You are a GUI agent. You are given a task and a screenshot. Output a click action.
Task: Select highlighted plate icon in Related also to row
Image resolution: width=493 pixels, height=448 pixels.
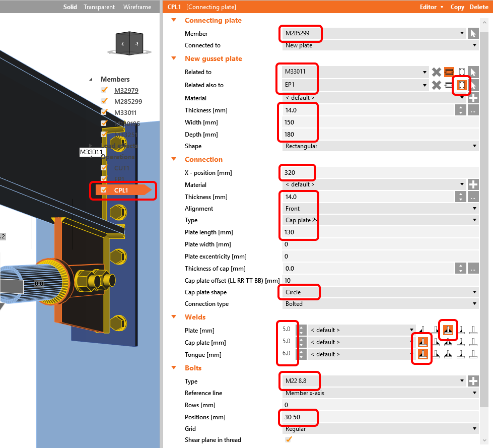(x=461, y=85)
